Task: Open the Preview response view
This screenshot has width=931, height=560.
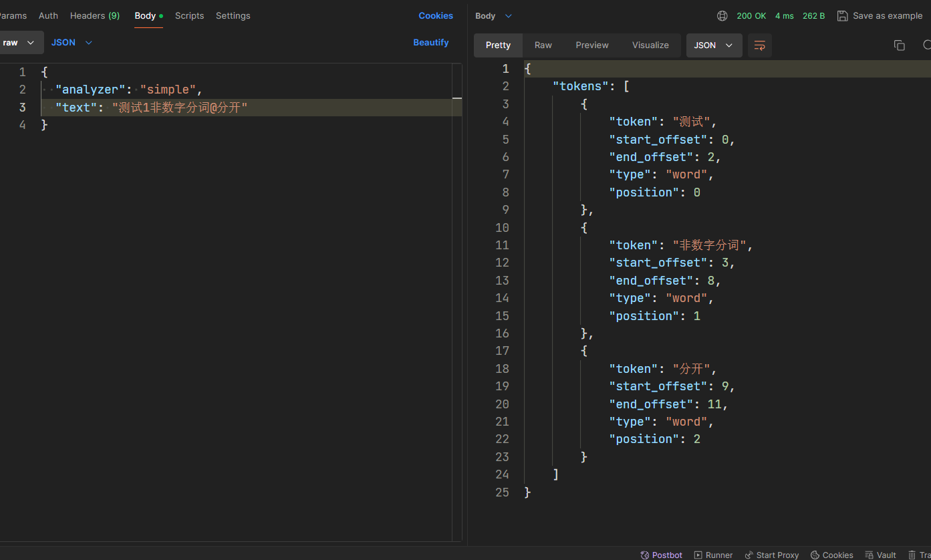Action: coord(592,45)
